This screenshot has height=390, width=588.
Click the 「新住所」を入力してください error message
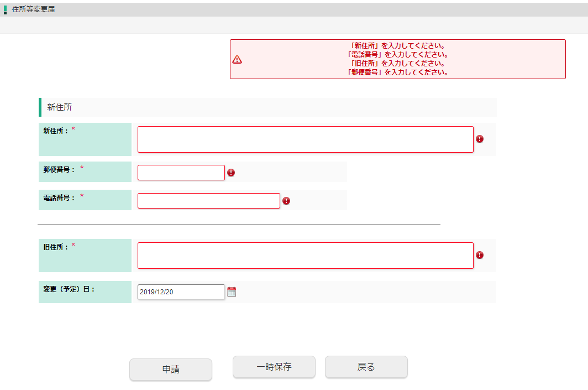point(397,46)
